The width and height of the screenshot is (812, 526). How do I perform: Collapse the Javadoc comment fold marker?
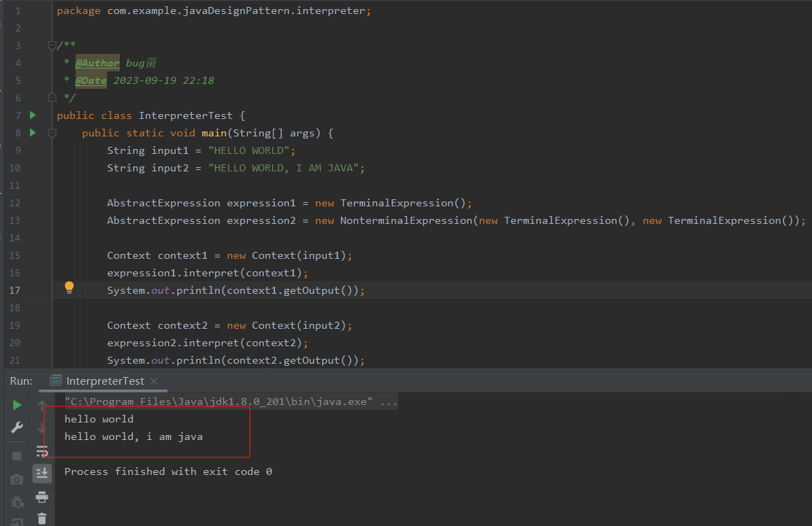pyautogui.click(x=52, y=45)
